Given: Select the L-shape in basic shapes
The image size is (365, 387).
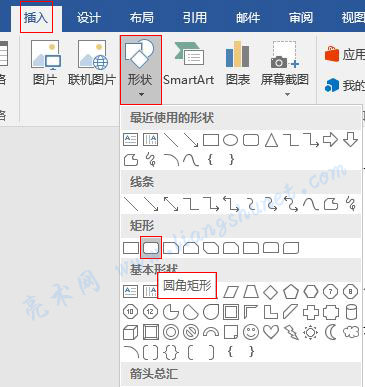Looking at the screenshot, I should [271, 312].
